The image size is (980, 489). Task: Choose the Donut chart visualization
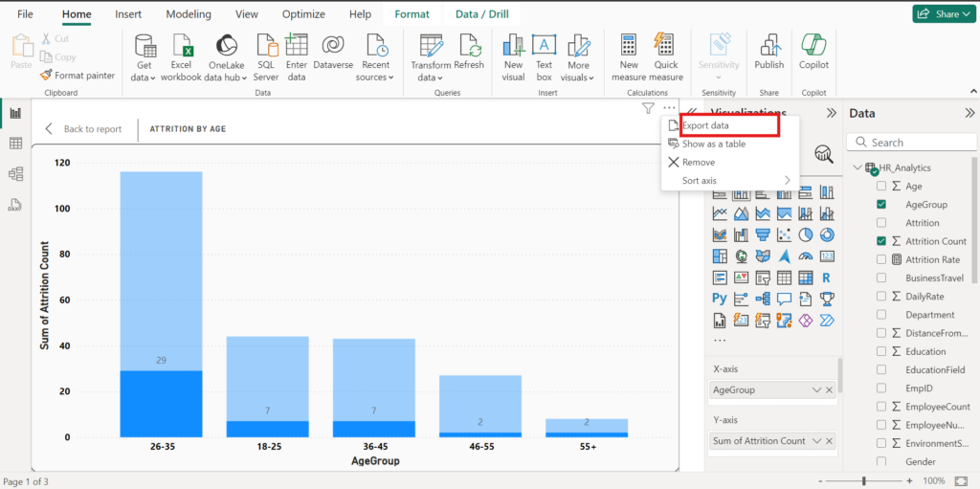pyautogui.click(x=827, y=234)
